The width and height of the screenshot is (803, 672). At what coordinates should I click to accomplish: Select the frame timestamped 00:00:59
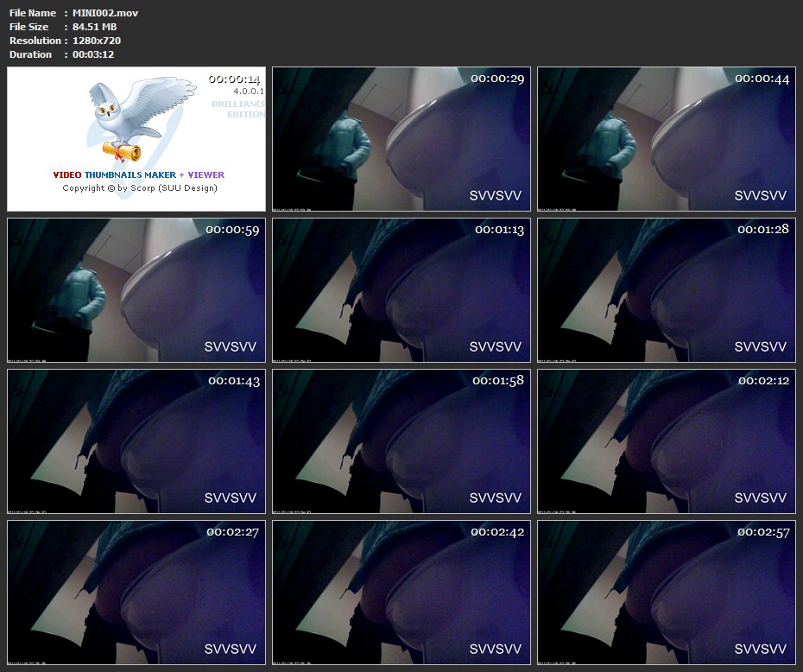click(136, 290)
